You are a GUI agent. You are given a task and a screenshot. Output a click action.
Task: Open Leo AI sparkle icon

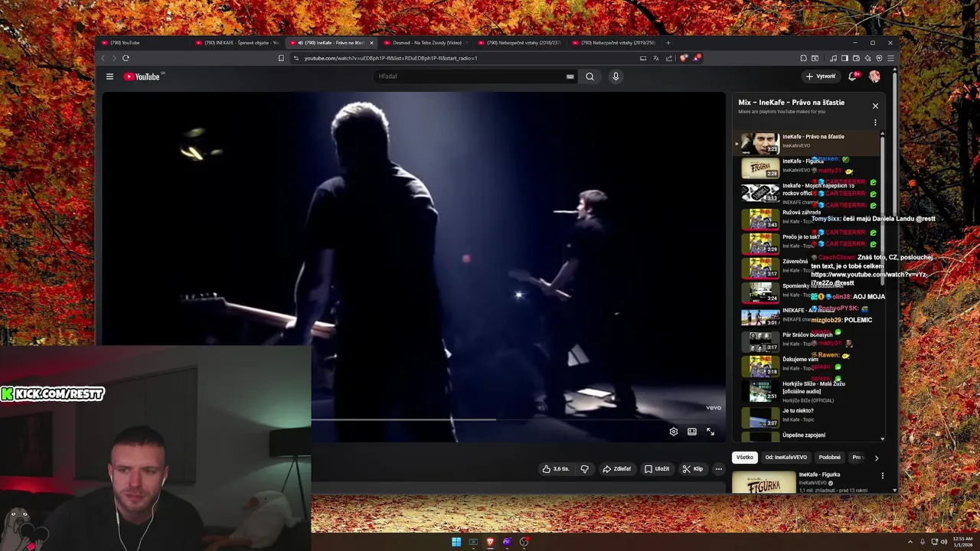click(x=868, y=58)
